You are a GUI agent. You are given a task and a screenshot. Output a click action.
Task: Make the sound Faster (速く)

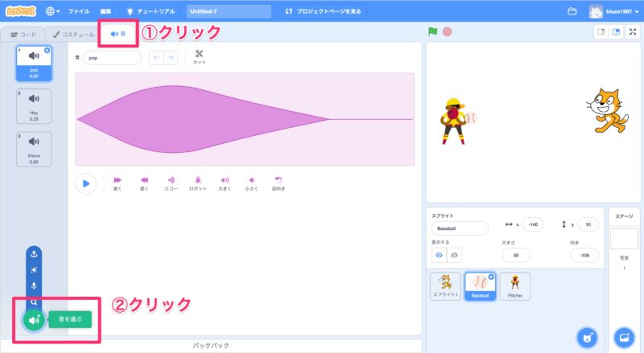point(118,183)
